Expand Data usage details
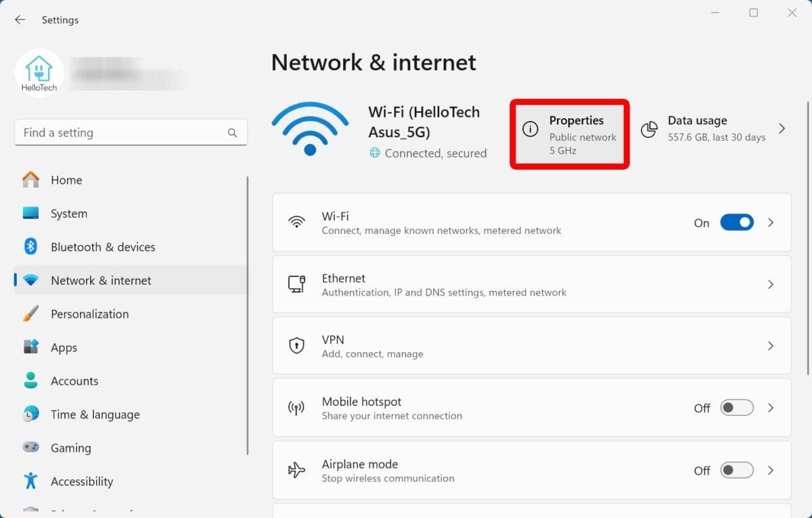 point(782,128)
